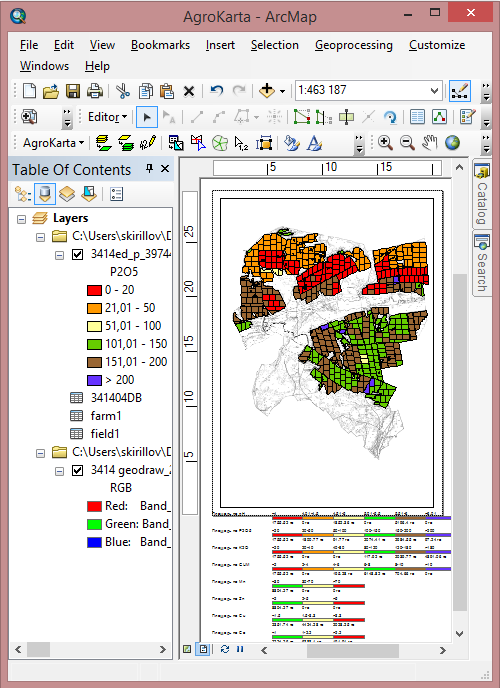The width and height of the screenshot is (500, 688).
Task: Collapse the second C:\Users folder group
Action: coord(40,453)
